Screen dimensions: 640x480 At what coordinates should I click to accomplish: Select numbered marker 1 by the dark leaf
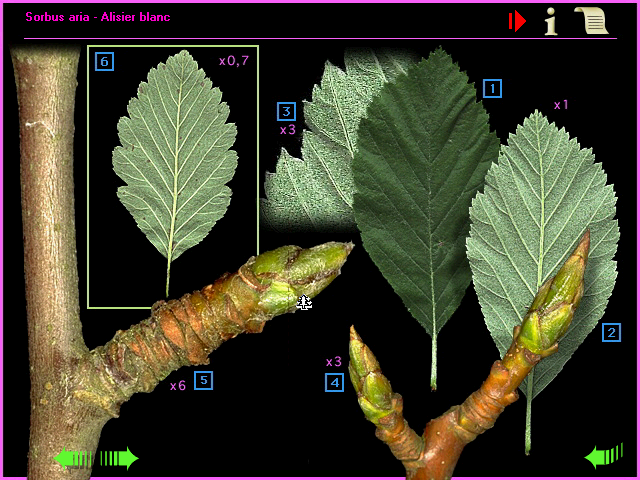(492, 89)
